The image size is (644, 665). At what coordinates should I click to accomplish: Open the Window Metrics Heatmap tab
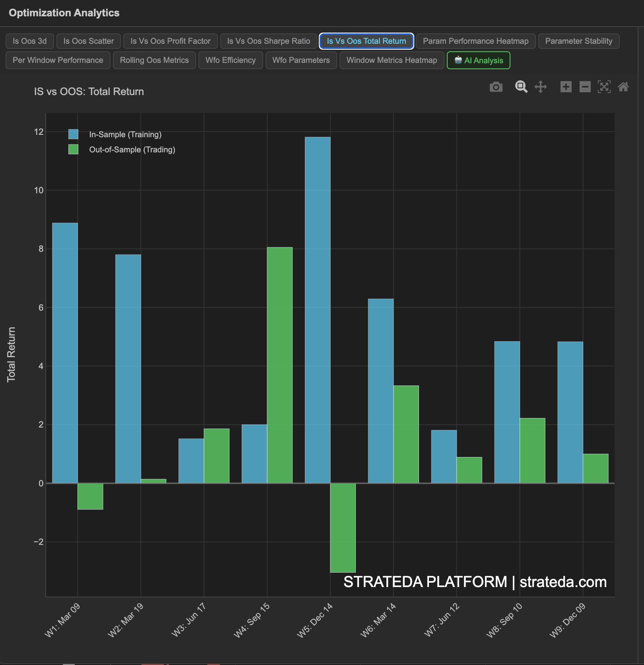392,60
